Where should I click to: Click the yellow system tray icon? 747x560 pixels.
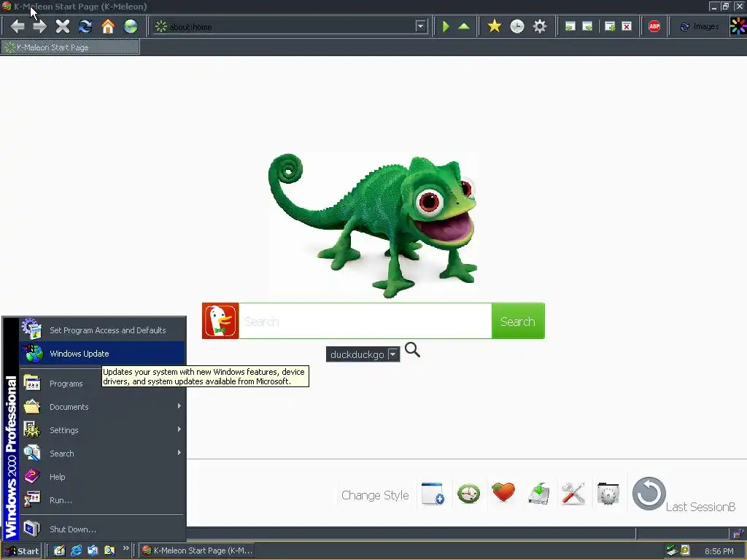[x=685, y=551]
